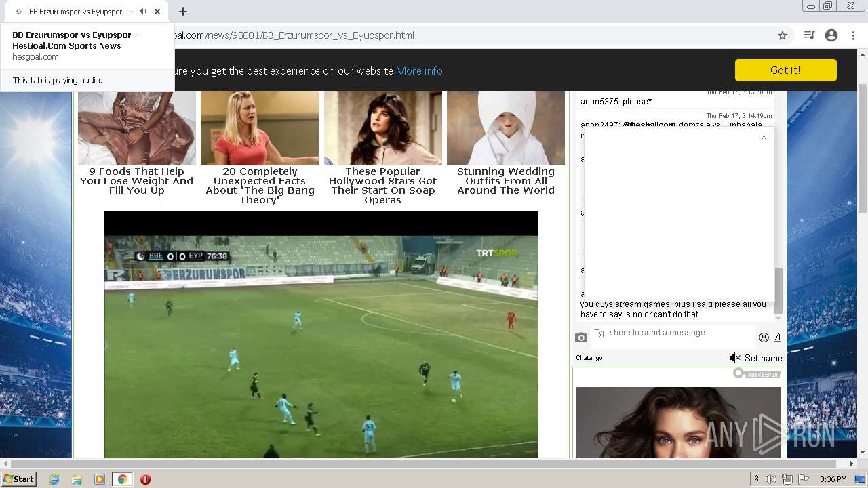Viewport: 868px width, 488px height.
Task: Open the woman portrait ad image
Action: 679,422
